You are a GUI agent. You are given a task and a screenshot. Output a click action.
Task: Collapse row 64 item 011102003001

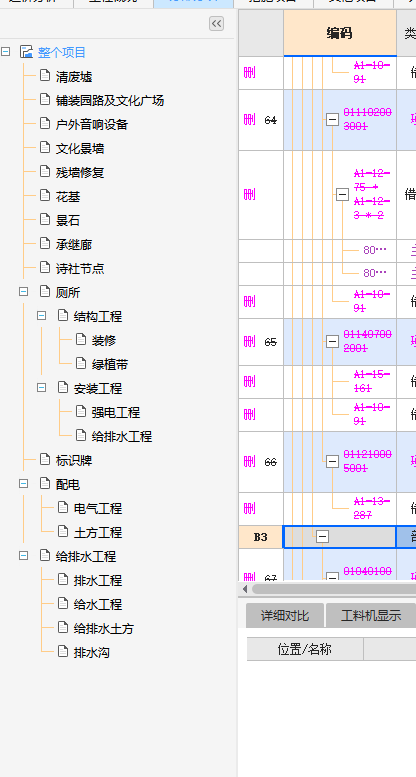[x=332, y=119]
